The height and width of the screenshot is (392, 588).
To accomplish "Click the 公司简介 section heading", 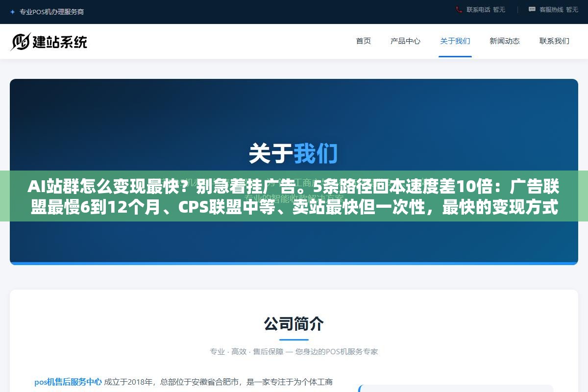I will point(294,323).
